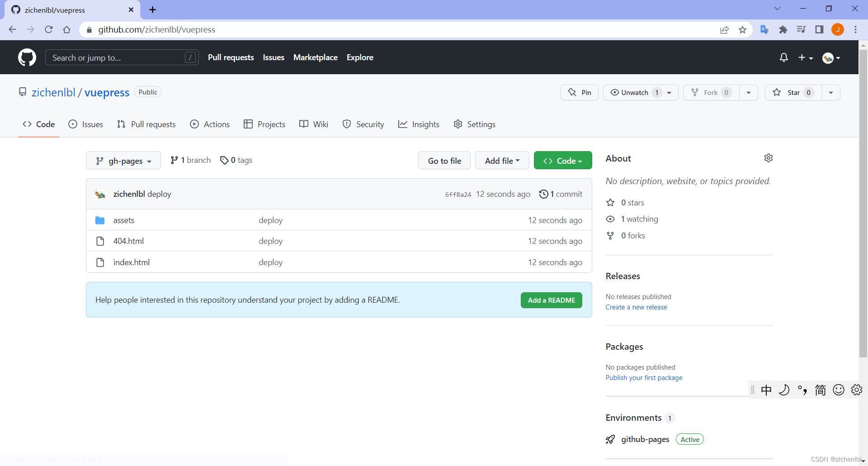
Task: Click the commit author avatar
Action: 100,194
